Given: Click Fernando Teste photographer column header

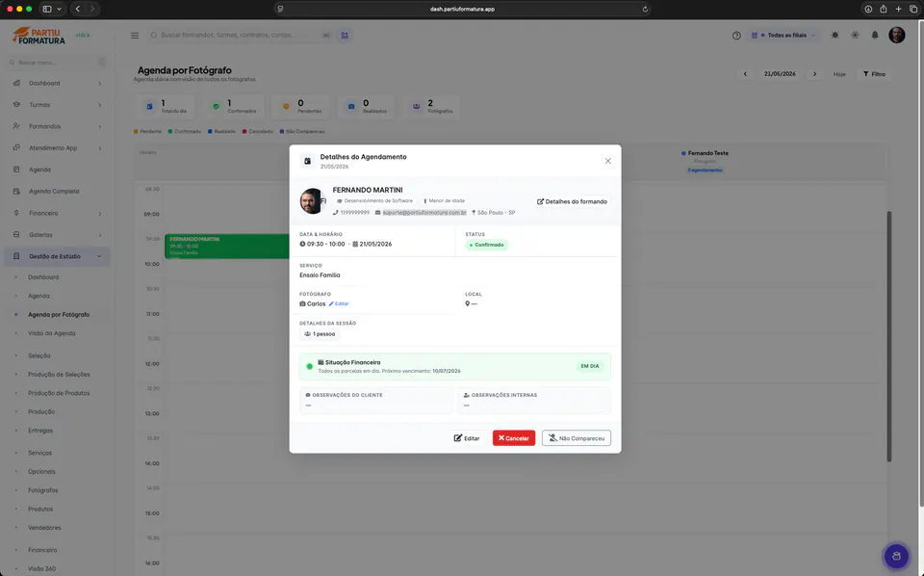Looking at the screenshot, I should pos(705,161).
